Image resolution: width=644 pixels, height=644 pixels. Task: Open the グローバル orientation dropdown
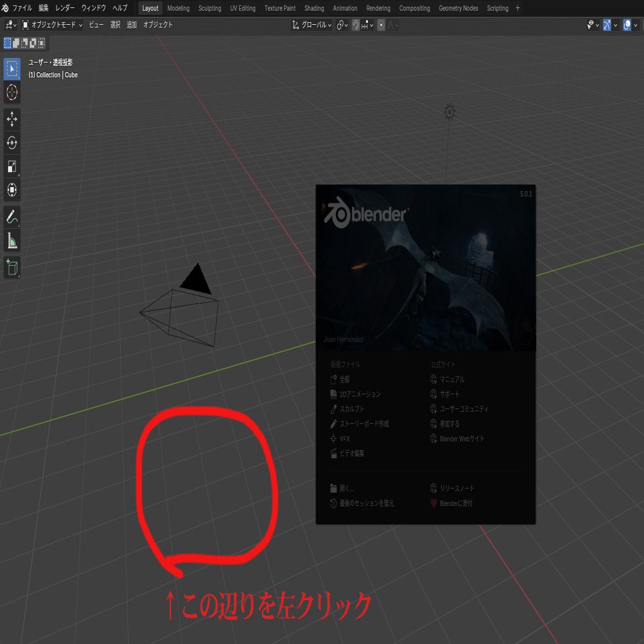click(312, 25)
